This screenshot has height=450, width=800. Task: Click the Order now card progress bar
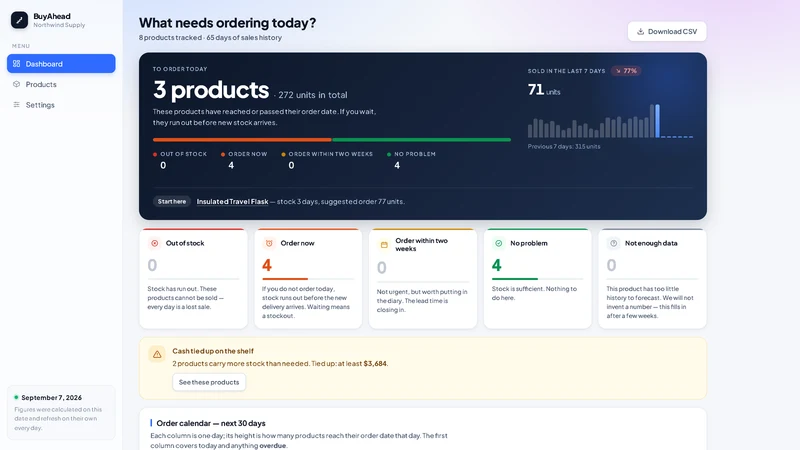click(x=308, y=279)
